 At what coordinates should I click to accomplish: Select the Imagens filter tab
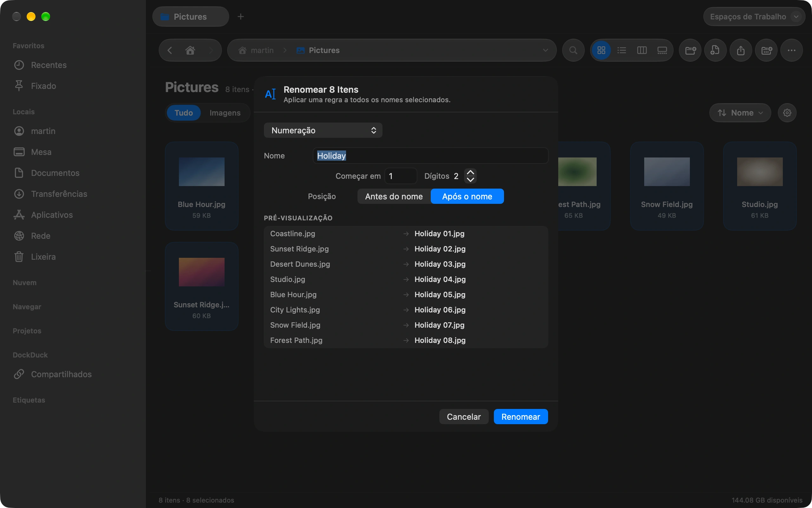pos(225,112)
